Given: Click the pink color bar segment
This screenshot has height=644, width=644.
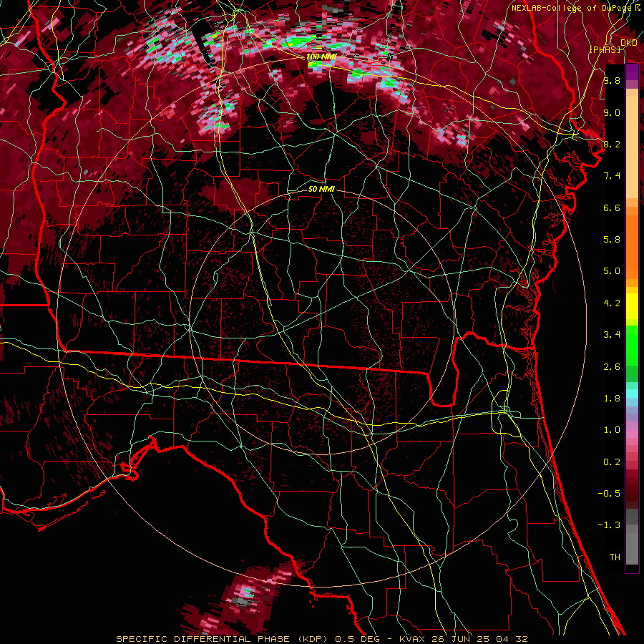Looking at the screenshot, I should tap(632, 434).
